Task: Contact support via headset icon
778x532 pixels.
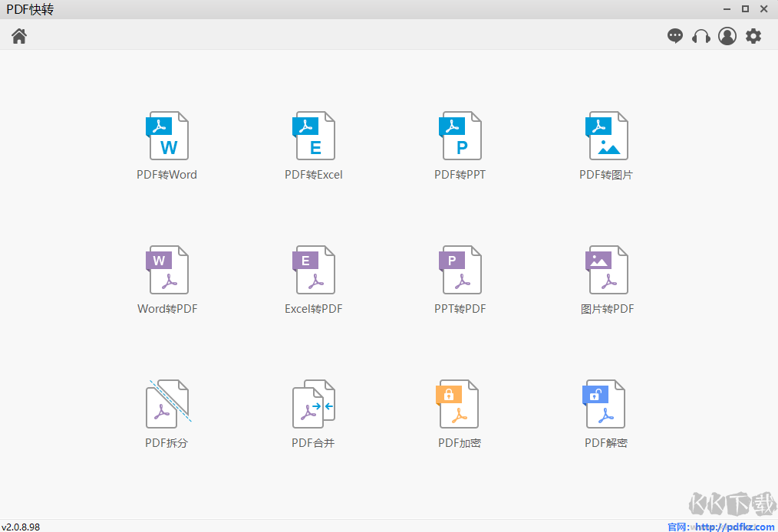Action: coord(701,36)
